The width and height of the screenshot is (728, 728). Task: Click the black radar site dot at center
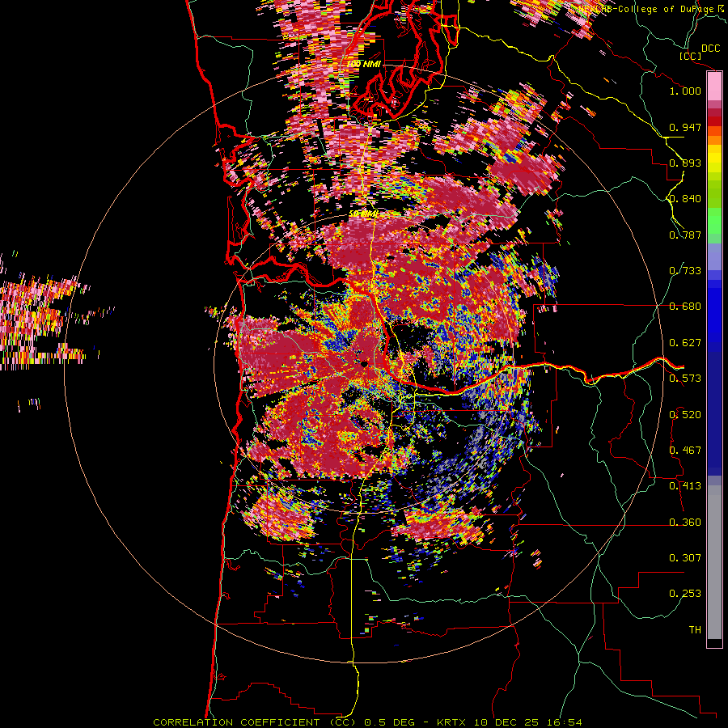[x=365, y=364]
